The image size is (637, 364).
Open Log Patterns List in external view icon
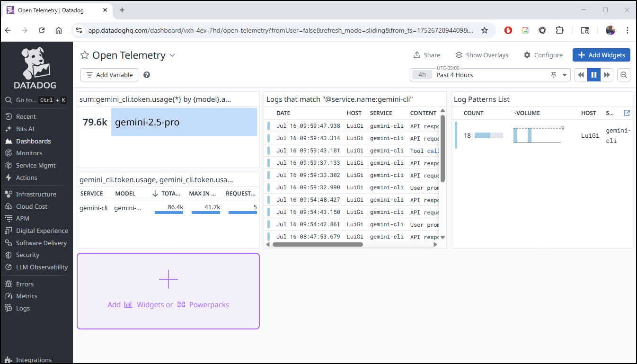coord(627,113)
